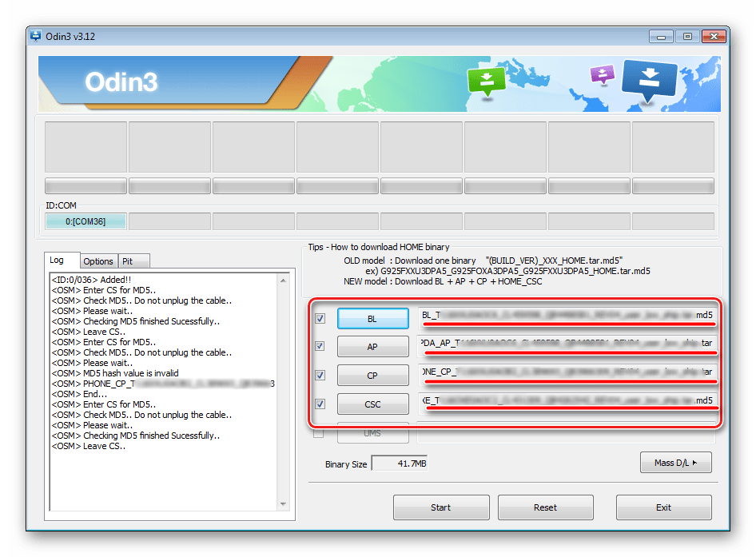Uncheck the CP file checkbox
Image resolution: width=756 pixels, height=557 pixels.
320,375
